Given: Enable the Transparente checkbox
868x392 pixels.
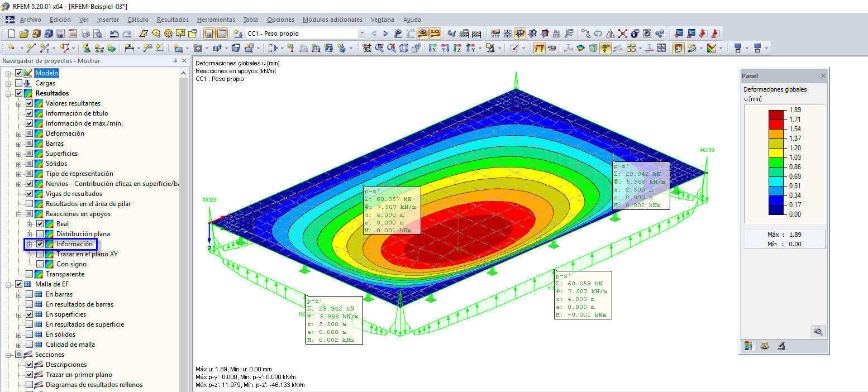Looking at the screenshot, I should pyautogui.click(x=30, y=274).
